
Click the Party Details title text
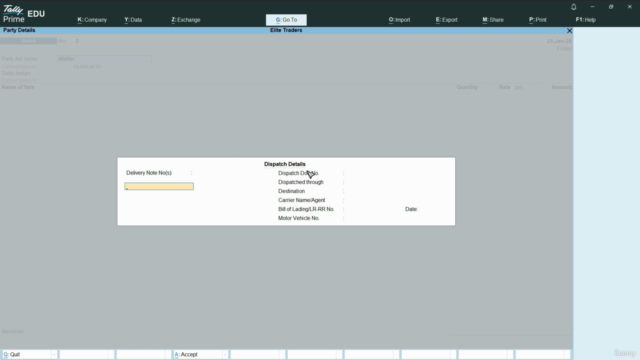click(x=19, y=30)
